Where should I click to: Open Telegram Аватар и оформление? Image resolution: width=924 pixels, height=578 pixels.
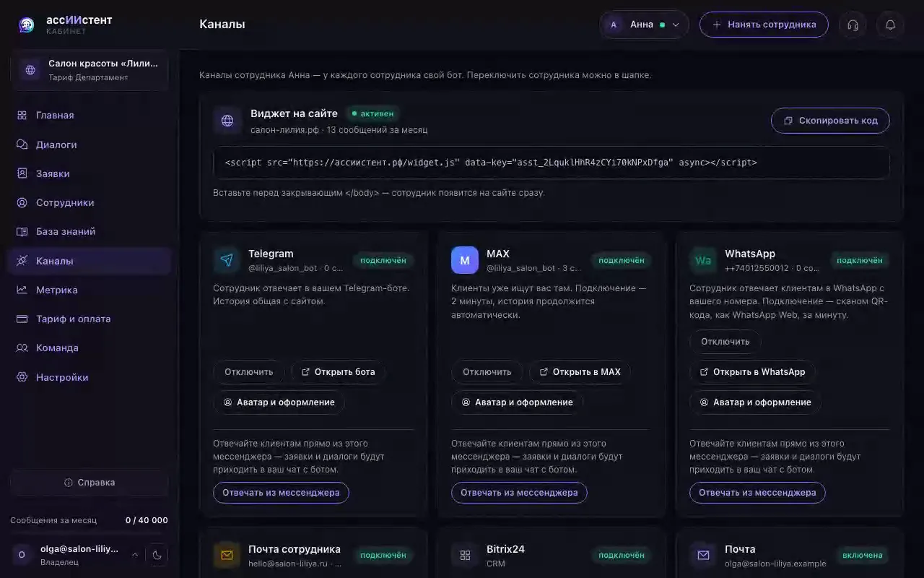279,402
